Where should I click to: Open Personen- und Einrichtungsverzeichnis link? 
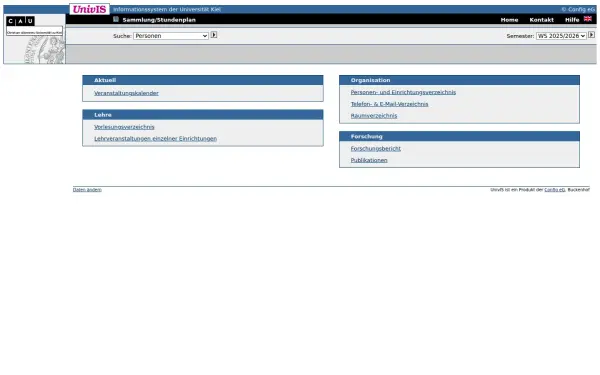(x=403, y=92)
